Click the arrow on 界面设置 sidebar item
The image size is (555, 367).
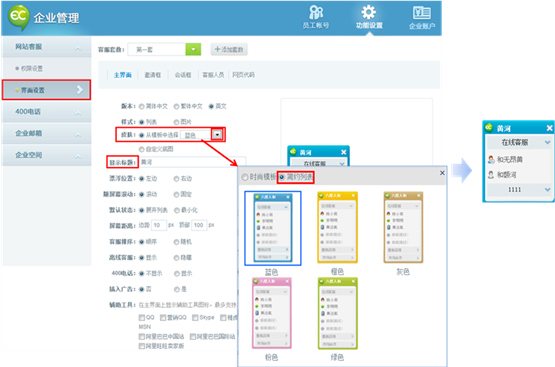[80, 90]
